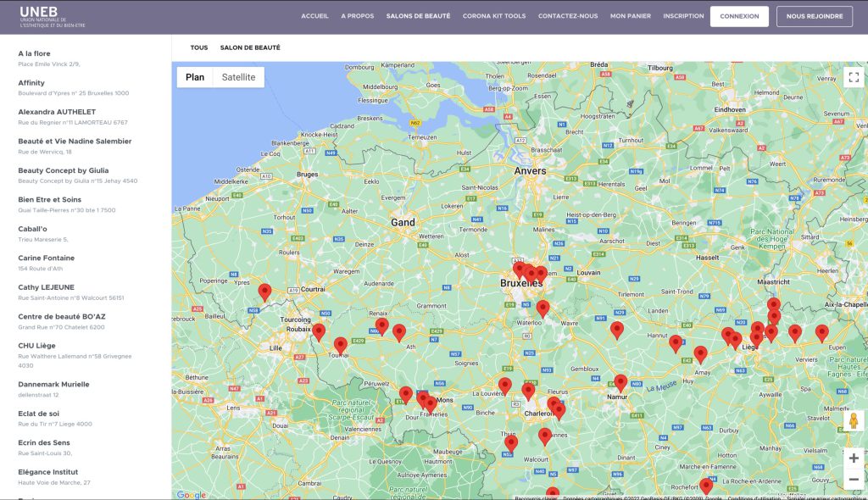Select the map pin above Verviers
The width and height of the screenshot is (868, 500).
(795, 333)
